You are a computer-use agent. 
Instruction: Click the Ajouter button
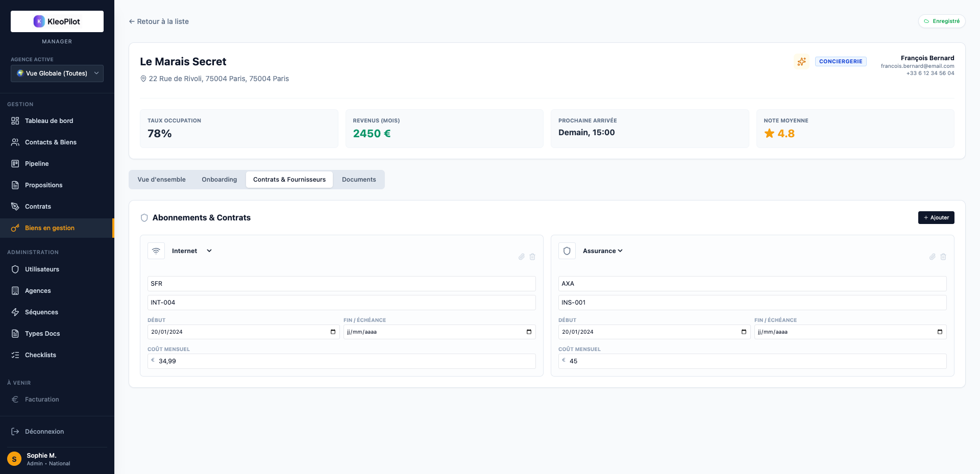click(936, 217)
